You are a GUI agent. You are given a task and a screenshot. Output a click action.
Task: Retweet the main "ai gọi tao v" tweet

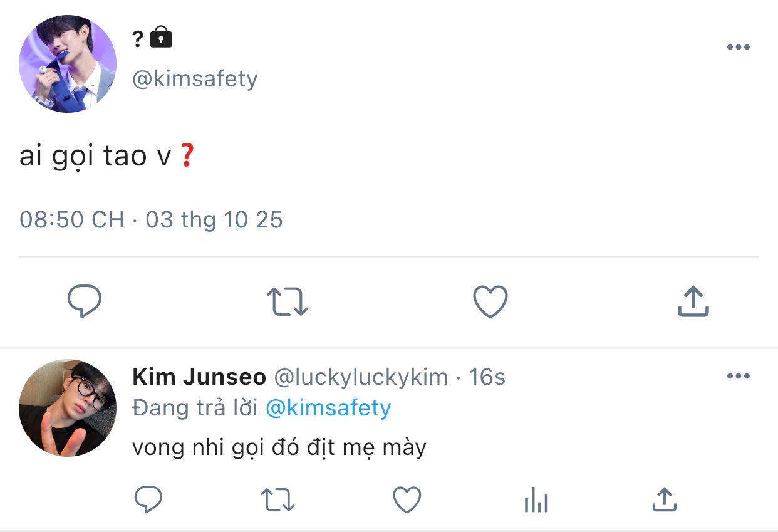click(x=288, y=301)
